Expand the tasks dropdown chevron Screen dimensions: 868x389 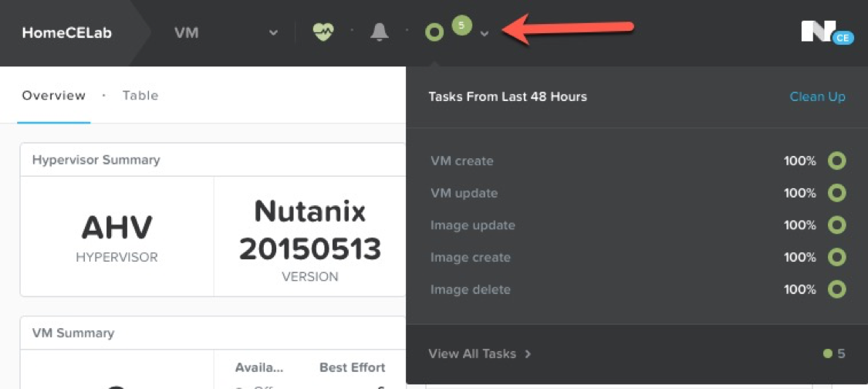click(485, 33)
